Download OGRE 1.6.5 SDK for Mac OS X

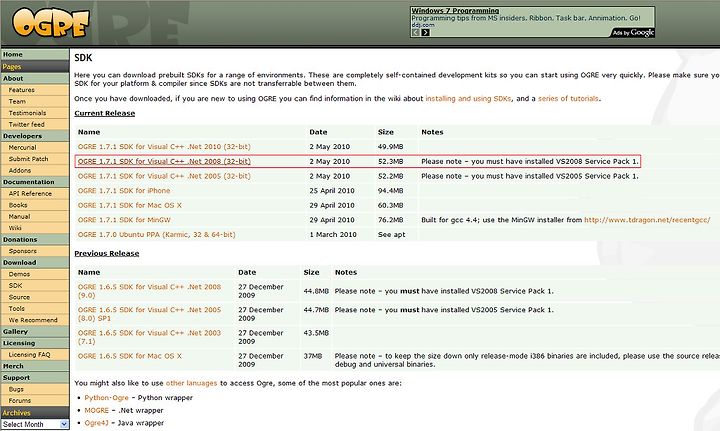(130, 356)
